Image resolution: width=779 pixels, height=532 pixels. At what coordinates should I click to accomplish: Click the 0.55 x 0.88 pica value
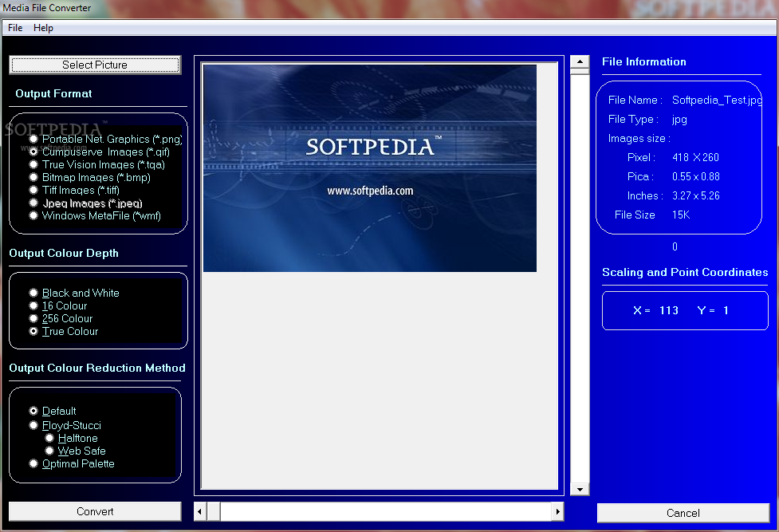695,176
